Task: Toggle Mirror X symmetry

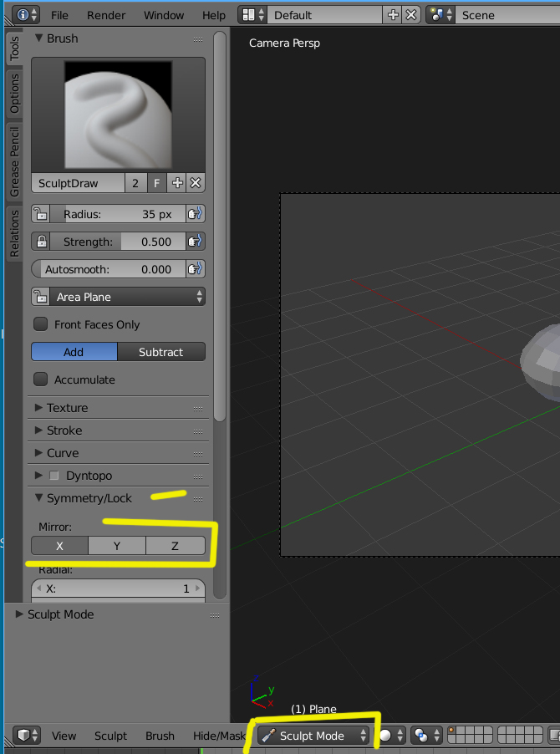Action: [x=59, y=546]
